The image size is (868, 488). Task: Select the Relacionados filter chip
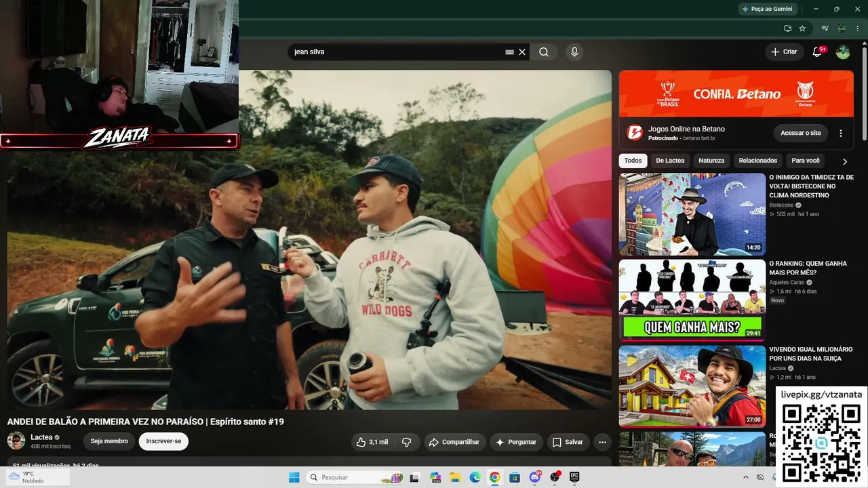(758, 161)
